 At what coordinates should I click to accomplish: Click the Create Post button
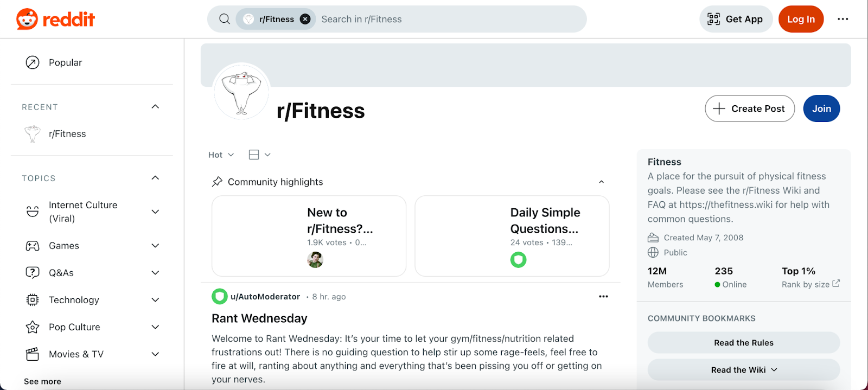(749, 108)
